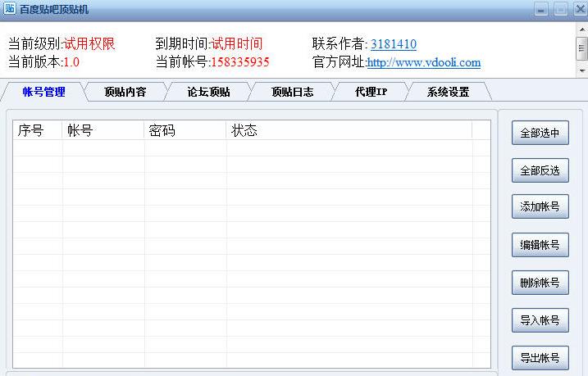
Task: Click 添加帐号 to add an account
Action: [540, 206]
